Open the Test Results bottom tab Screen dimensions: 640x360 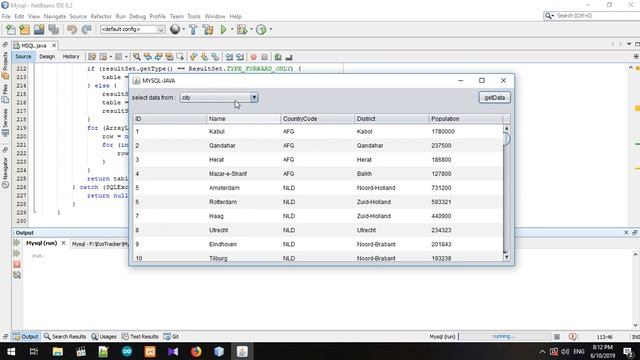point(140,337)
